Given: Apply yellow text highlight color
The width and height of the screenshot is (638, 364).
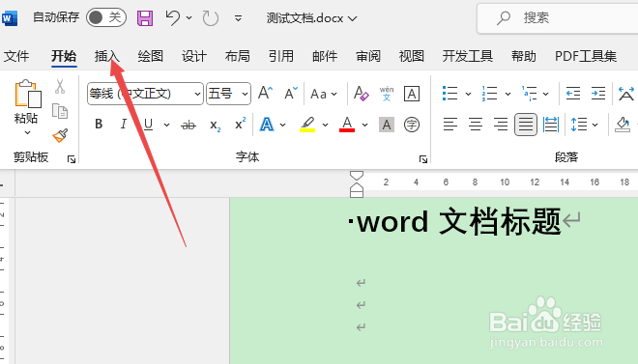Looking at the screenshot, I should tap(307, 125).
